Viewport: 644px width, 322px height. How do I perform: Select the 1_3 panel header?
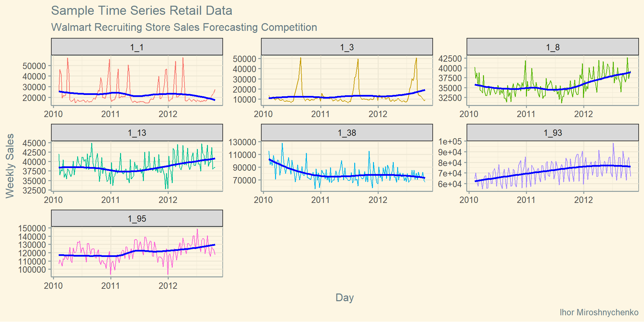click(347, 47)
